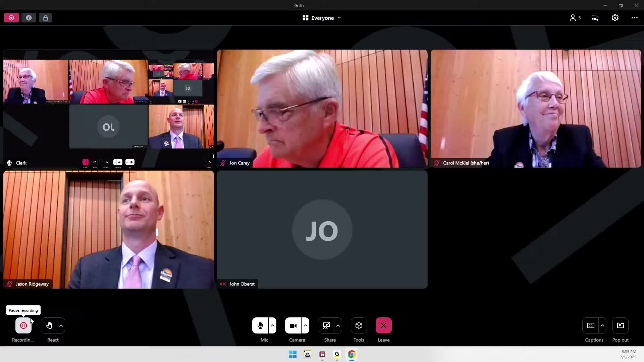This screenshot has width=644, height=362.
Task: Pop out the meeting window
Action: (x=620, y=325)
